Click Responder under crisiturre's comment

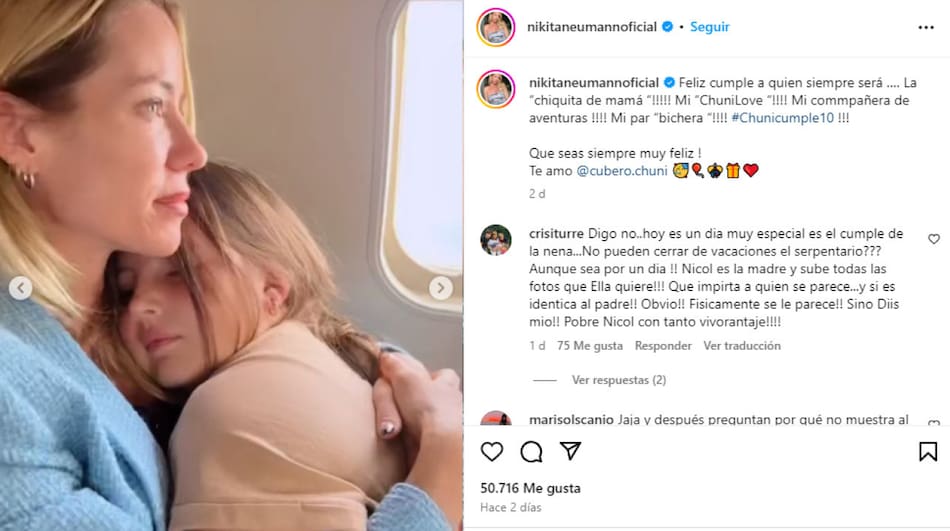[x=663, y=346]
